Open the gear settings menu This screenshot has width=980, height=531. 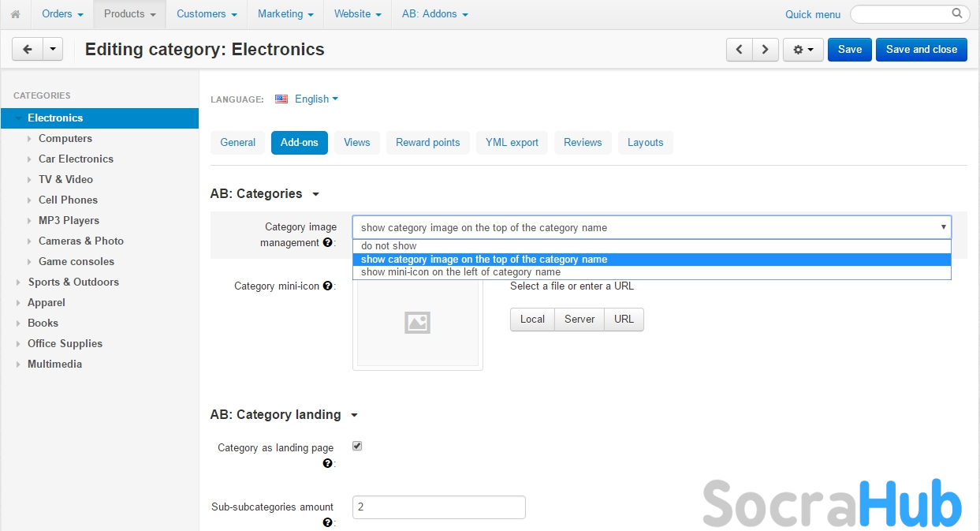(x=803, y=49)
